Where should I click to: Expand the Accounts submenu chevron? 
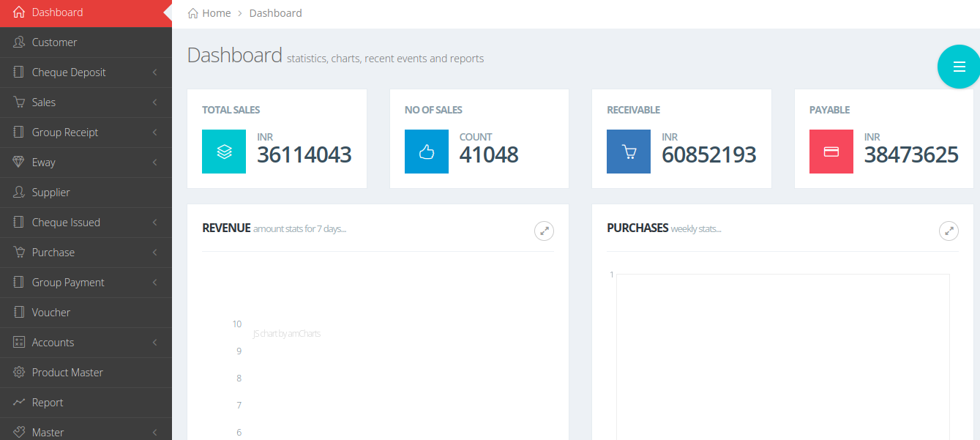point(154,343)
